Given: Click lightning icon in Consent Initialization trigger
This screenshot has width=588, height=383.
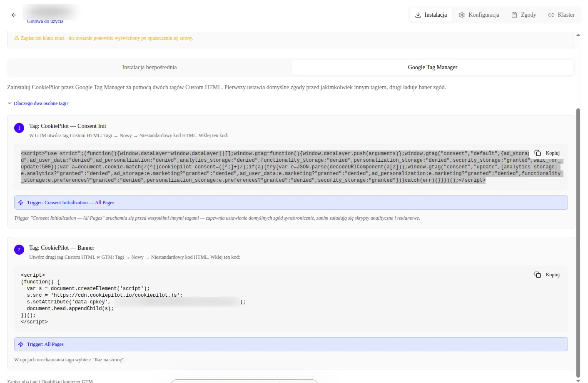Looking at the screenshot, I should click(x=21, y=203).
